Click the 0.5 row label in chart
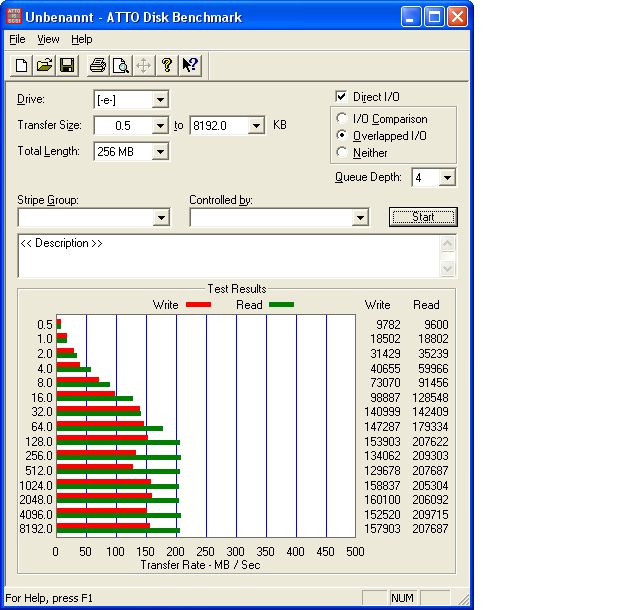640x610 pixels. point(45,325)
